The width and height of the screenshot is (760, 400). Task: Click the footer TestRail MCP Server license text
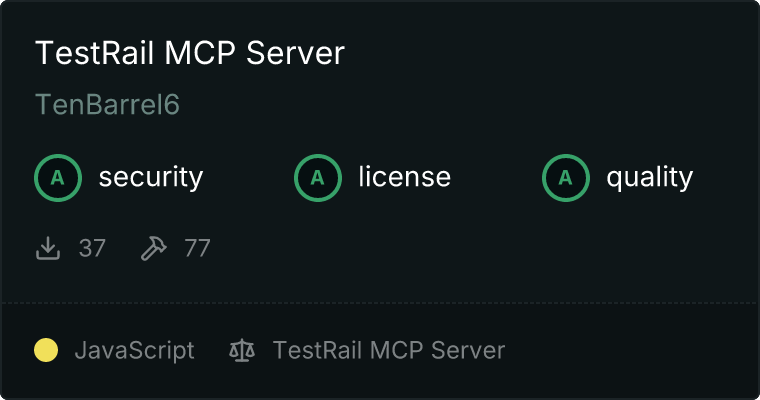tap(389, 350)
